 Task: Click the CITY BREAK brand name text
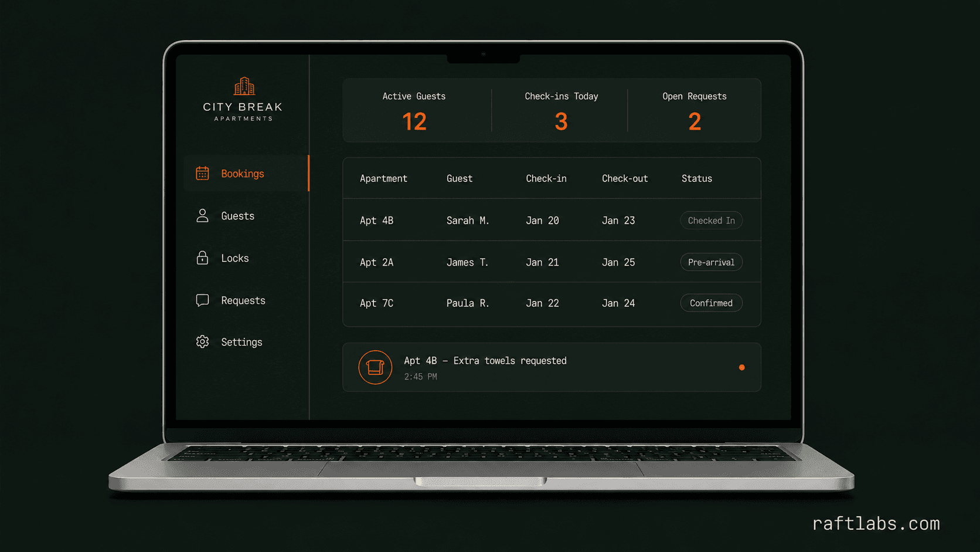click(243, 107)
